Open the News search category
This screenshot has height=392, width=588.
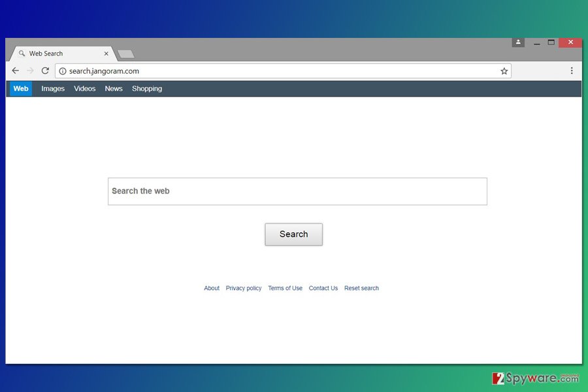tap(113, 88)
